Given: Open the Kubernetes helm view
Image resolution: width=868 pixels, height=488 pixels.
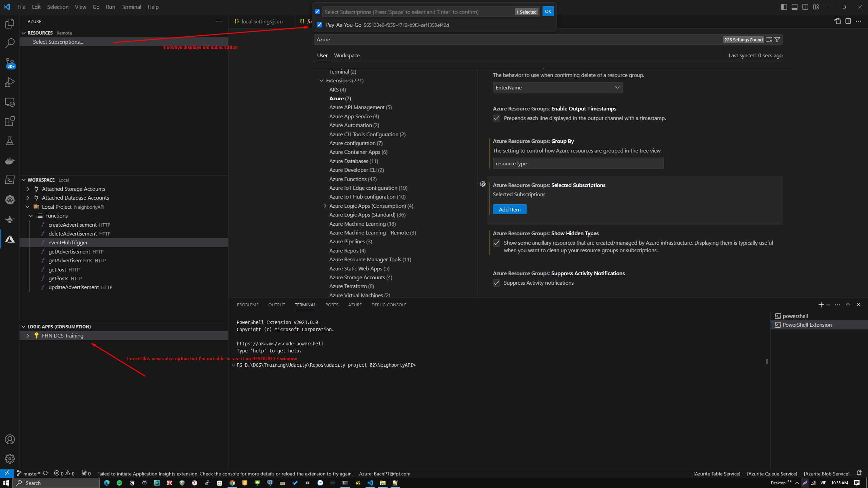Looking at the screenshot, I should coord(10,200).
